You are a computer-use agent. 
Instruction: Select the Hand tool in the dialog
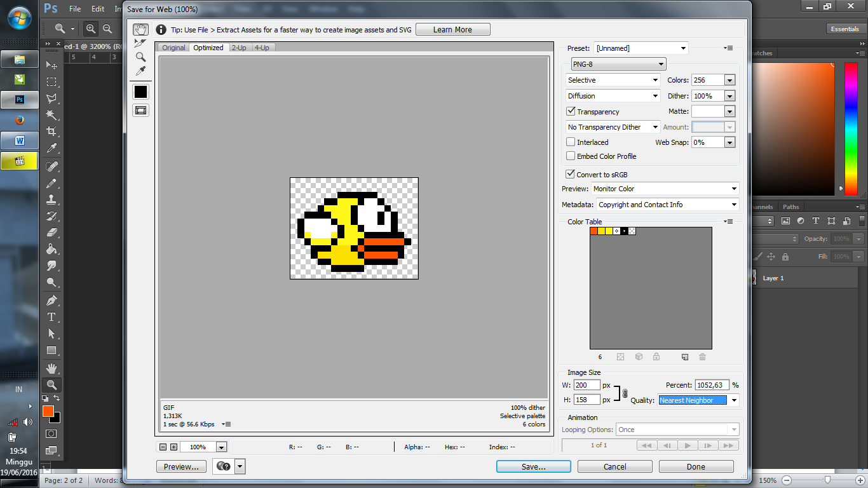[x=140, y=29]
